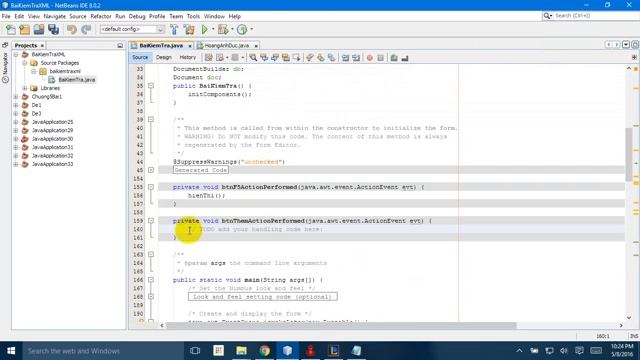Click the Undo toolbar icon
This screenshot has width=640, height=360.
72,29
